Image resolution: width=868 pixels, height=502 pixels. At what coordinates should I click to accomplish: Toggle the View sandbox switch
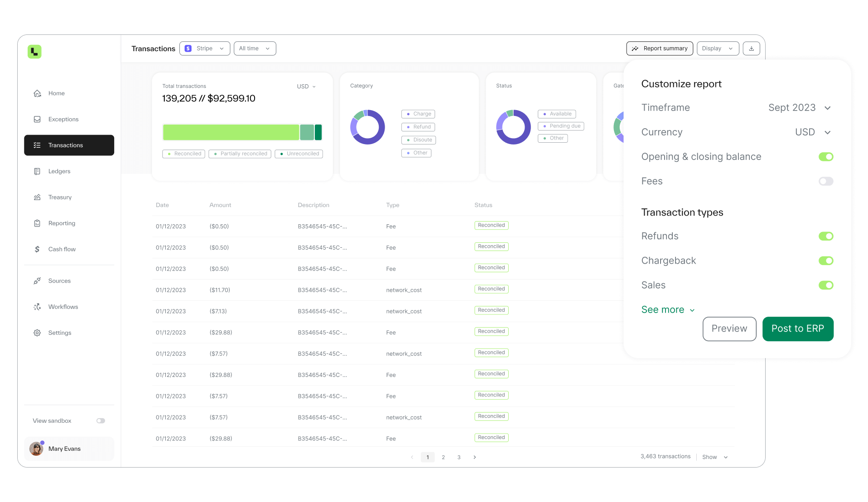tap(101, 421)
